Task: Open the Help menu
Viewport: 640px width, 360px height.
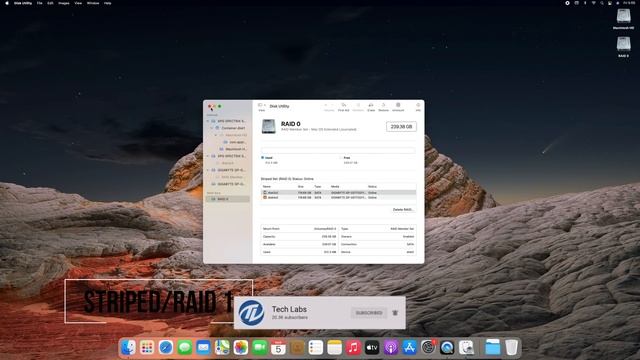Action: tap(107, 3)
